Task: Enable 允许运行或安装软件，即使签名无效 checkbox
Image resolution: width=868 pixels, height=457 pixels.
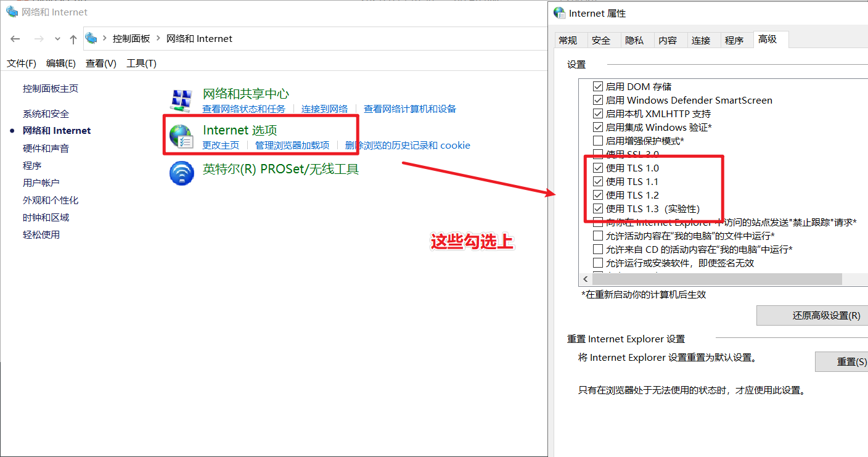Action: coord(597,263)
